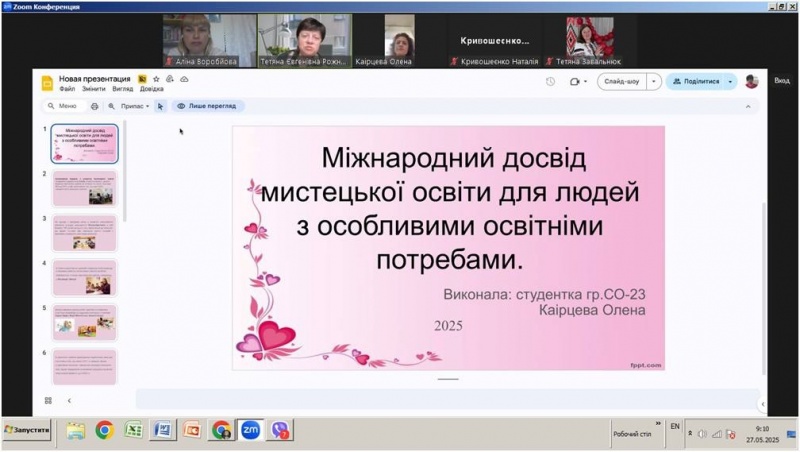
Task: Open the Поділитися dropdown arrow
Action: tap(731, 82)
